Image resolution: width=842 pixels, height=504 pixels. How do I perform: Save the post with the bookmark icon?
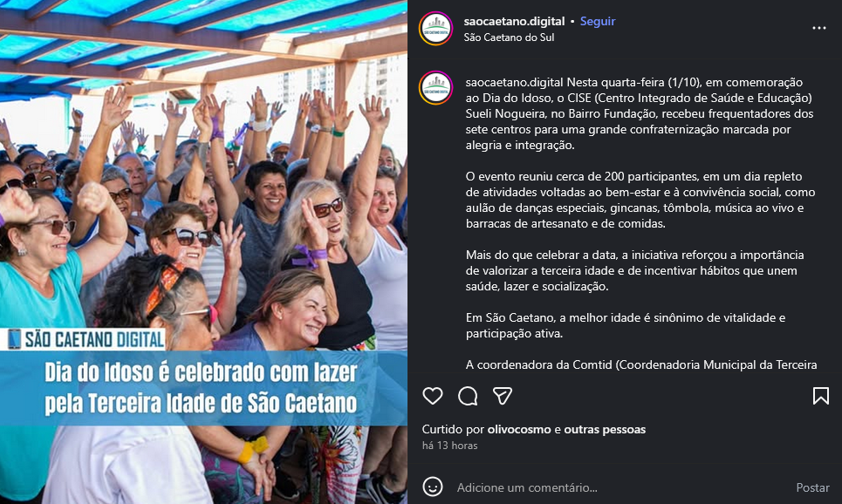[x=820, y=396]
